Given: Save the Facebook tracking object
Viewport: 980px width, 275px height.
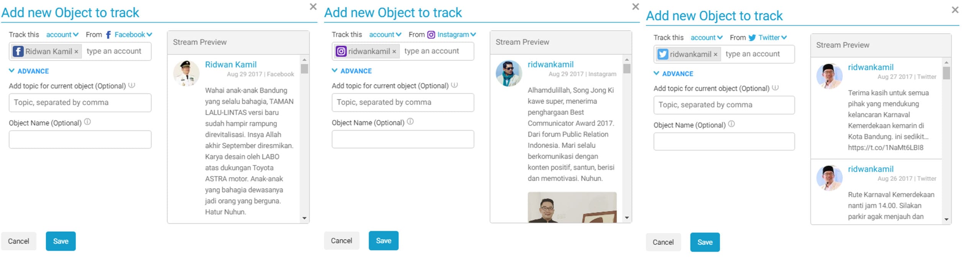Looking at the screenshot, I should (x=60, y=241).
